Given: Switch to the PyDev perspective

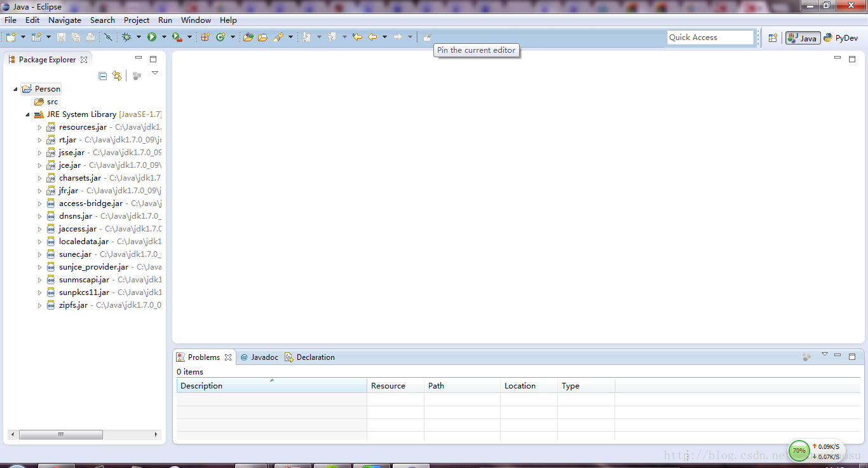Looking at the screenshot, I should 841,38.
